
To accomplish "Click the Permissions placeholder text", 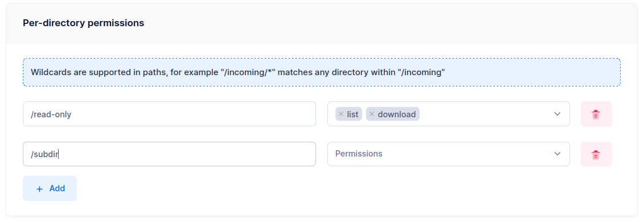I will (x=359, y=154).
